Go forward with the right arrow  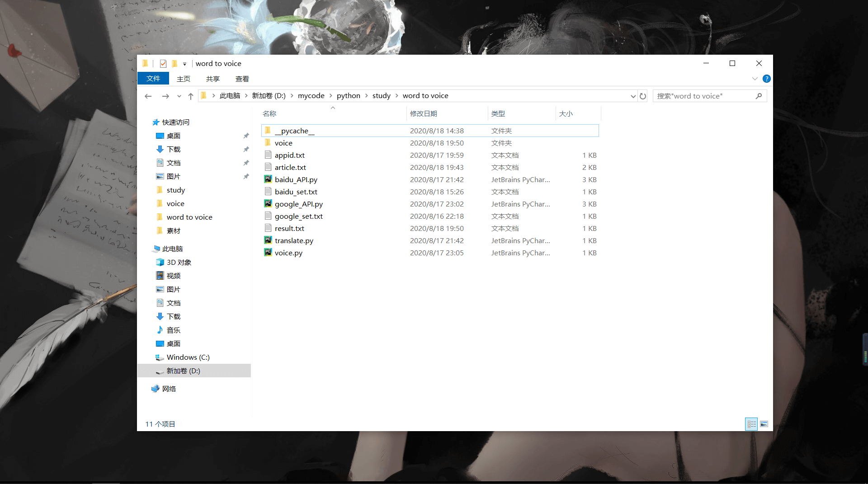(x=165, y=96)
